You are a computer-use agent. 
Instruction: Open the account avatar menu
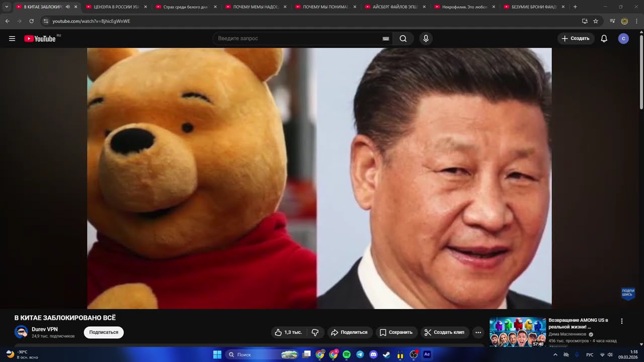[623, 39]
